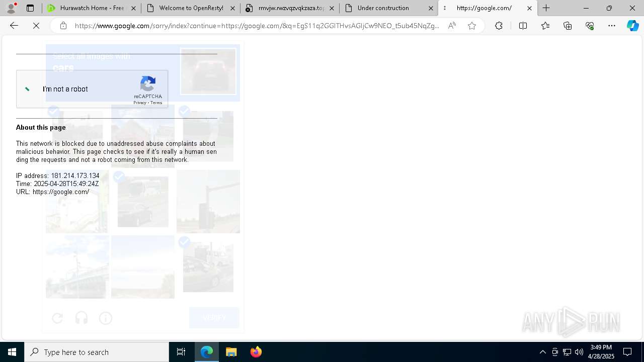This screenshot has height=362, width=644.
Task: Open Read aloud in the address bar
Action: point(452,26)
